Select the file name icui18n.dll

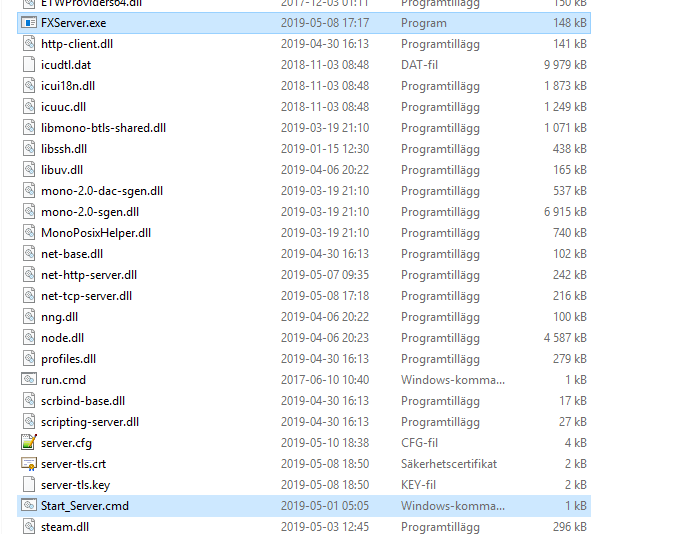pyautogui.click(x=68, y=86)
